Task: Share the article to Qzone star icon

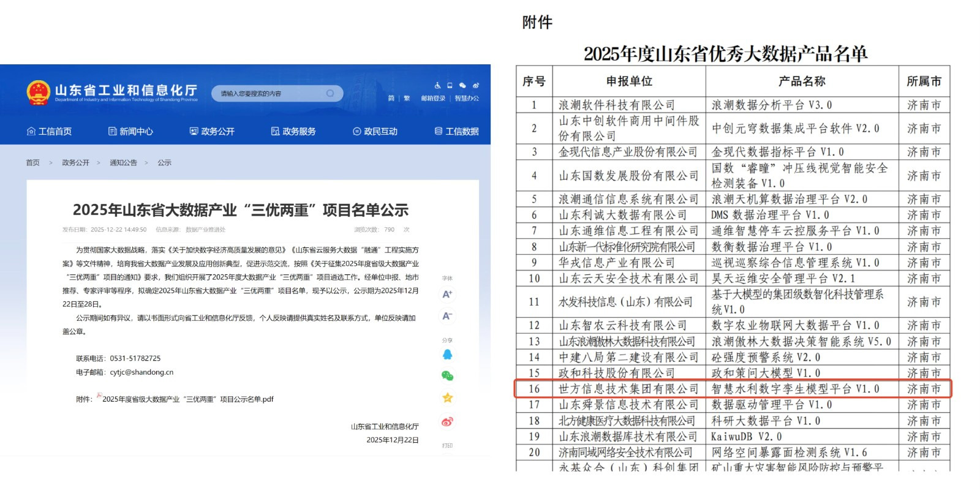Action: 447,398
